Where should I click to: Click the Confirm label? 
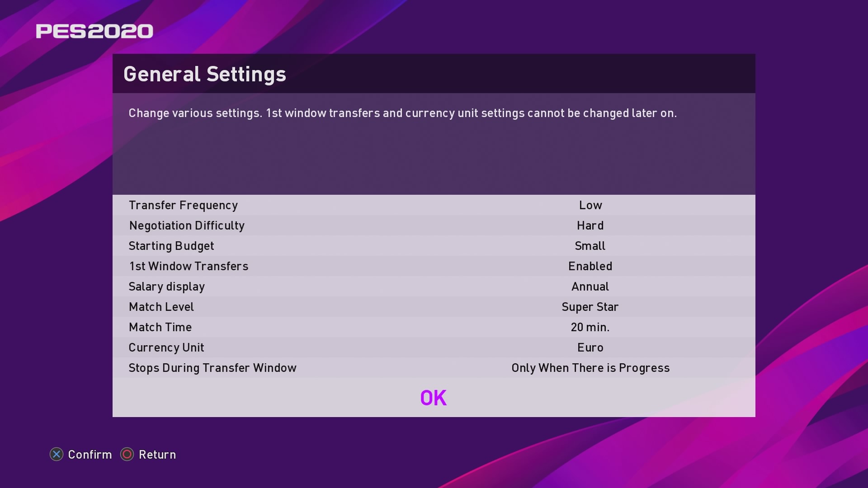point(90,455)
